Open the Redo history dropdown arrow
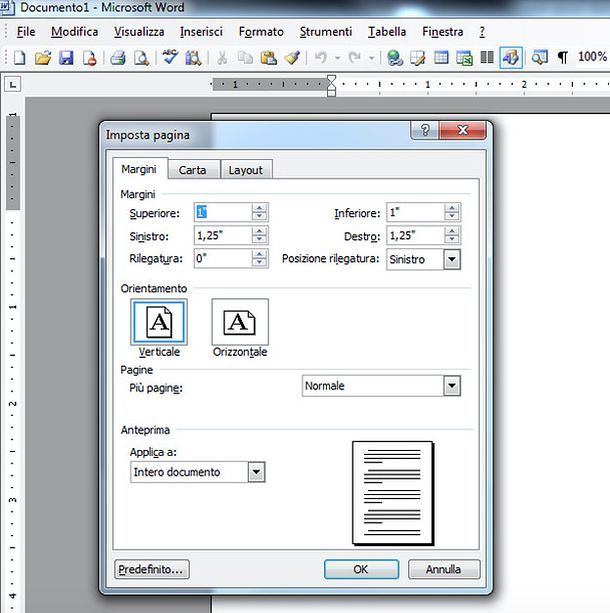The width and height of the screenshot is (610, 613). pos(371,58)
